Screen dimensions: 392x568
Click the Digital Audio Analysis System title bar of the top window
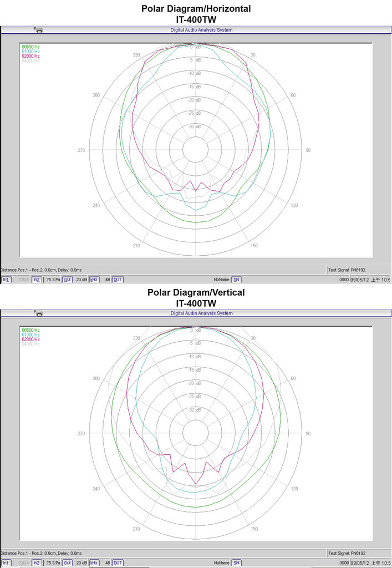(x=201, y=30)
